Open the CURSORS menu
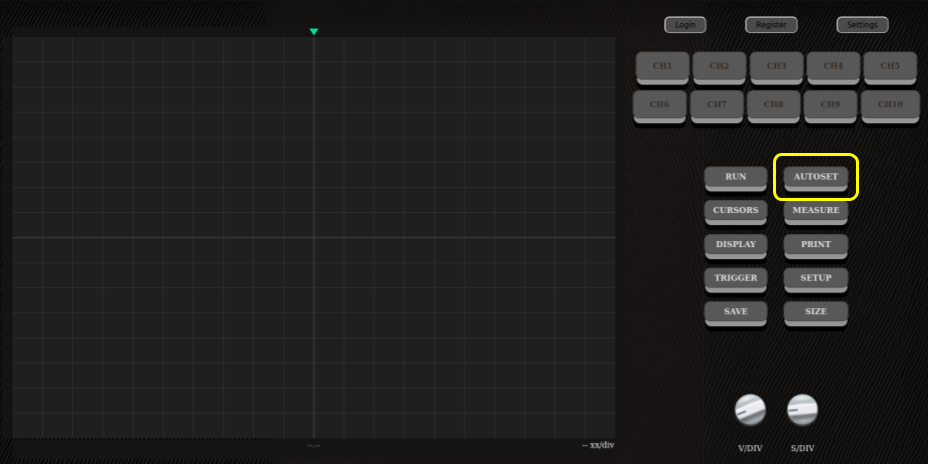Screen dimensions: 928x464 coord(736,212)
